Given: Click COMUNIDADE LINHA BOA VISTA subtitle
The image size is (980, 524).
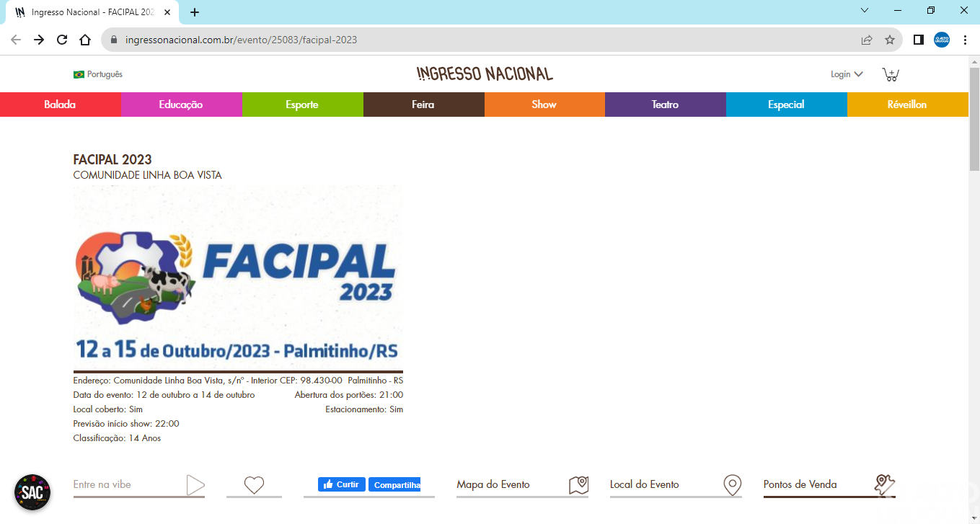Looking at the screenshot, I should coord(148,175).
